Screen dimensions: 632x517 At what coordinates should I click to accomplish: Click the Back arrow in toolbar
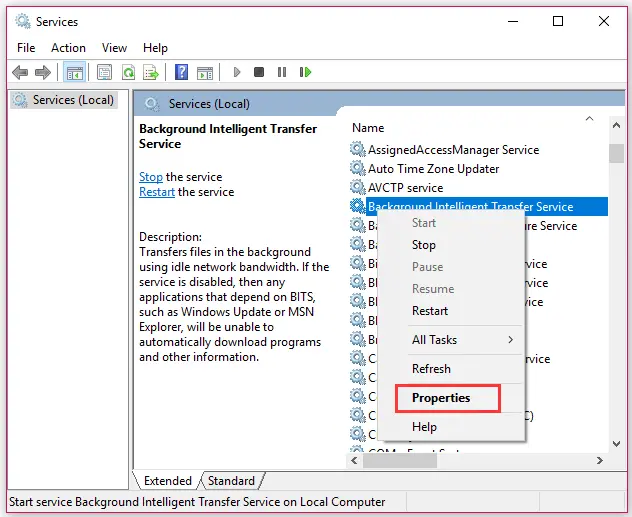point(19,72)
